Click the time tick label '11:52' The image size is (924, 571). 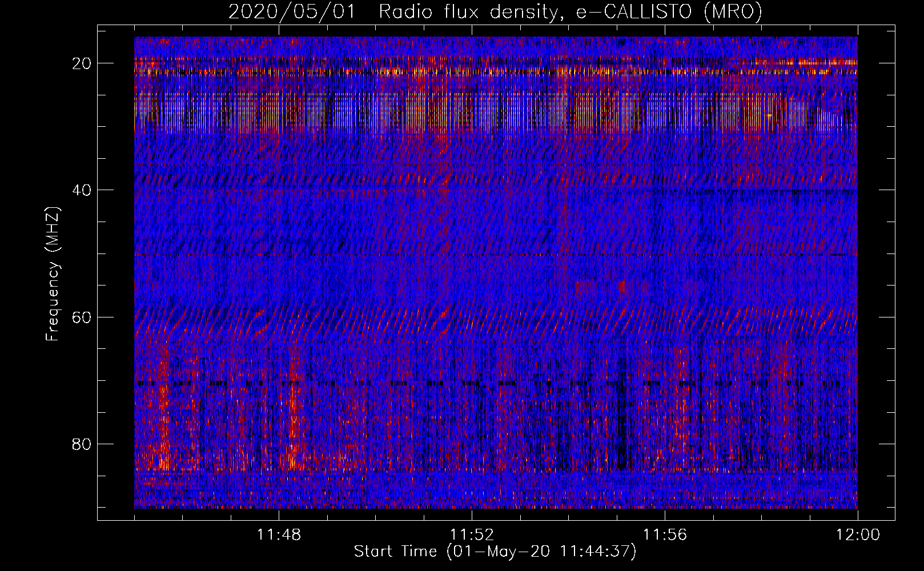[x=472, y=535]
